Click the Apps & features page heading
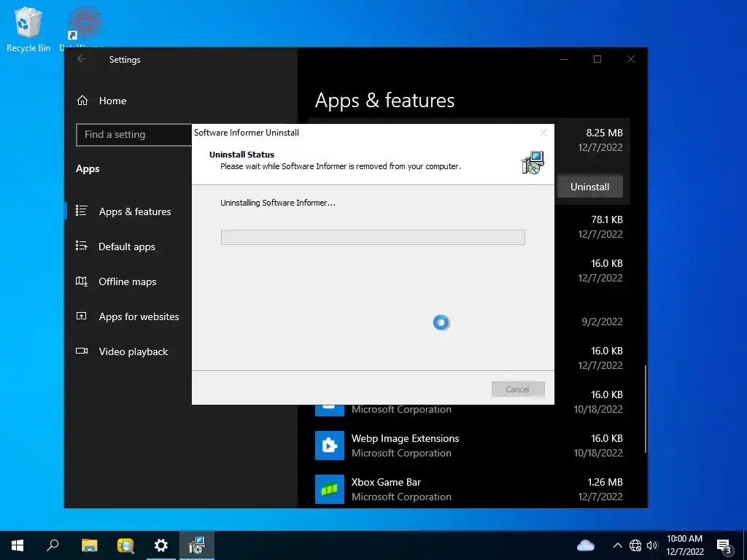747x560 pixels. (x=384, y=101)
